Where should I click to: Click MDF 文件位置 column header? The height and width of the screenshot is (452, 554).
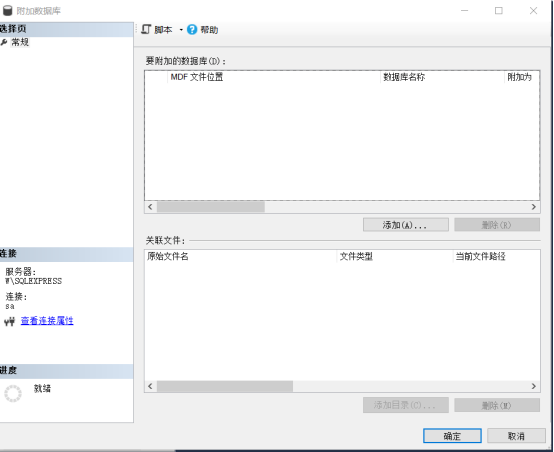(x=274, y=77)
